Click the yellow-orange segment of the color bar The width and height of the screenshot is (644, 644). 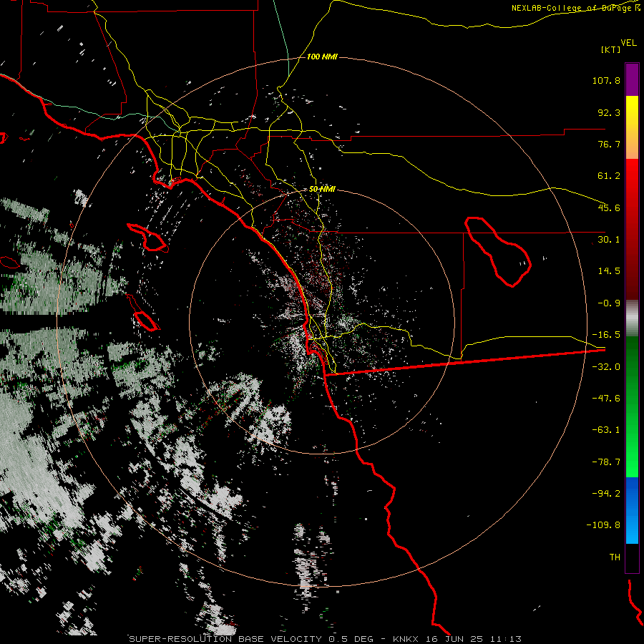[632, 127]
